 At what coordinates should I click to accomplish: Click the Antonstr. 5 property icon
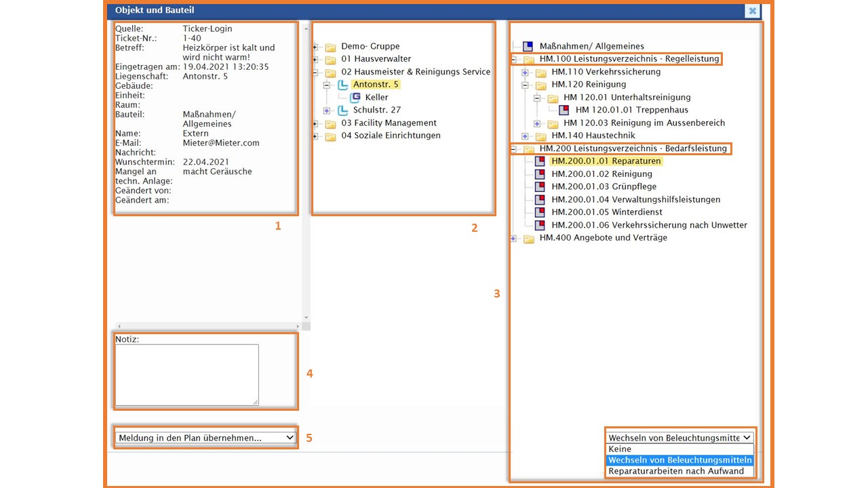click(x=342, y=85)
